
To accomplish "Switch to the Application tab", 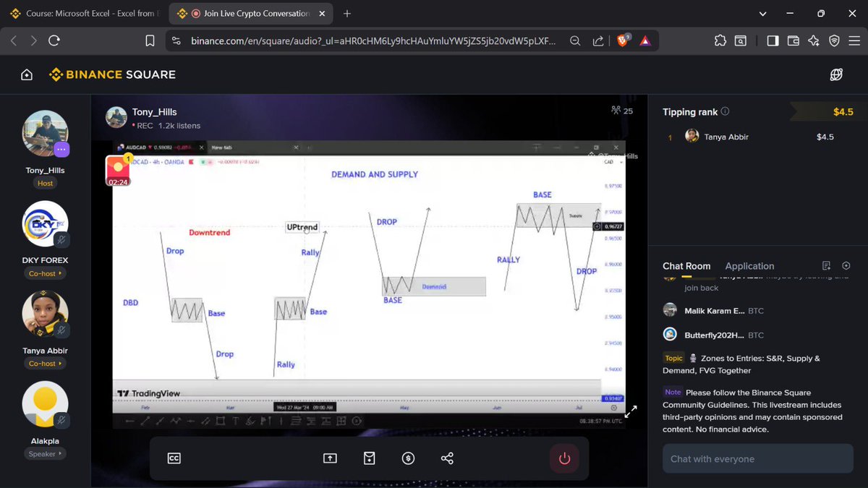I will point(749,266).
